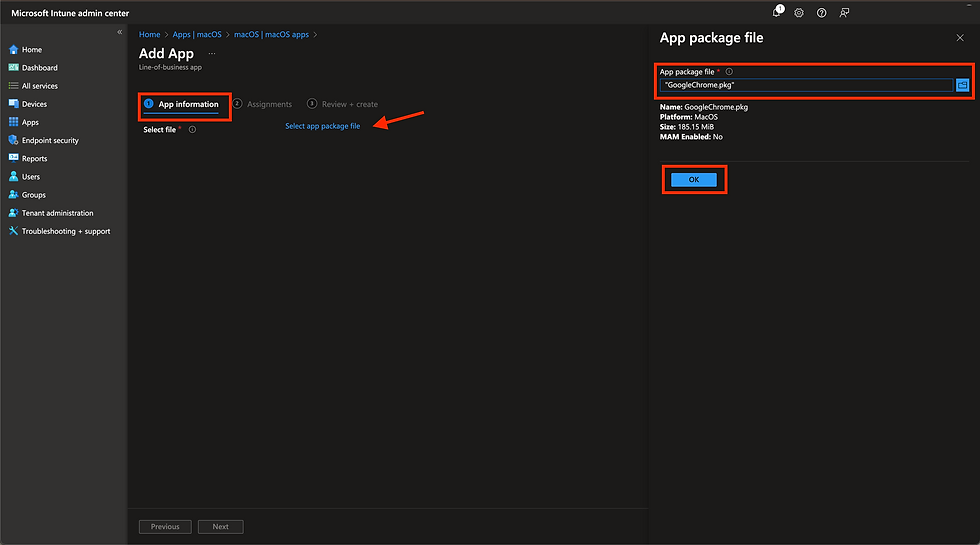
Task: Click the Groups people icon
Action: pos(13,194)
